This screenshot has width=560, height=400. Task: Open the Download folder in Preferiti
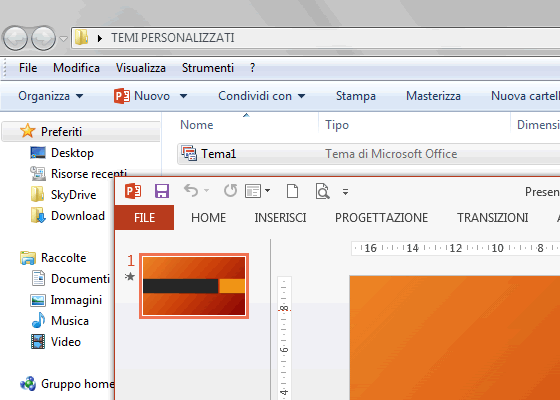tap(78, 216)
